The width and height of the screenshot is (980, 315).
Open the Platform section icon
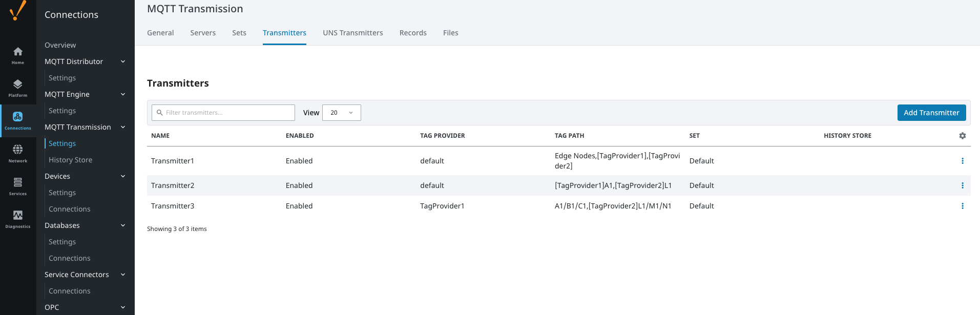pos(18,85)
